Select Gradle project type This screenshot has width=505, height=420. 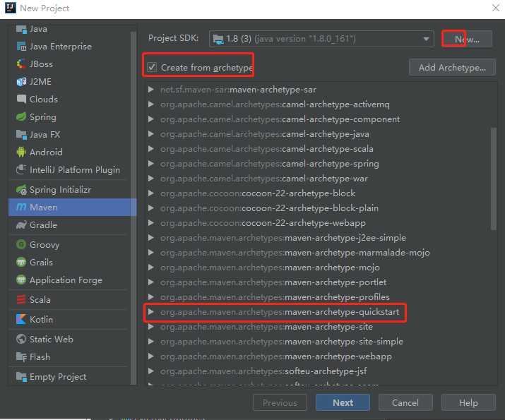pos(73,225)
